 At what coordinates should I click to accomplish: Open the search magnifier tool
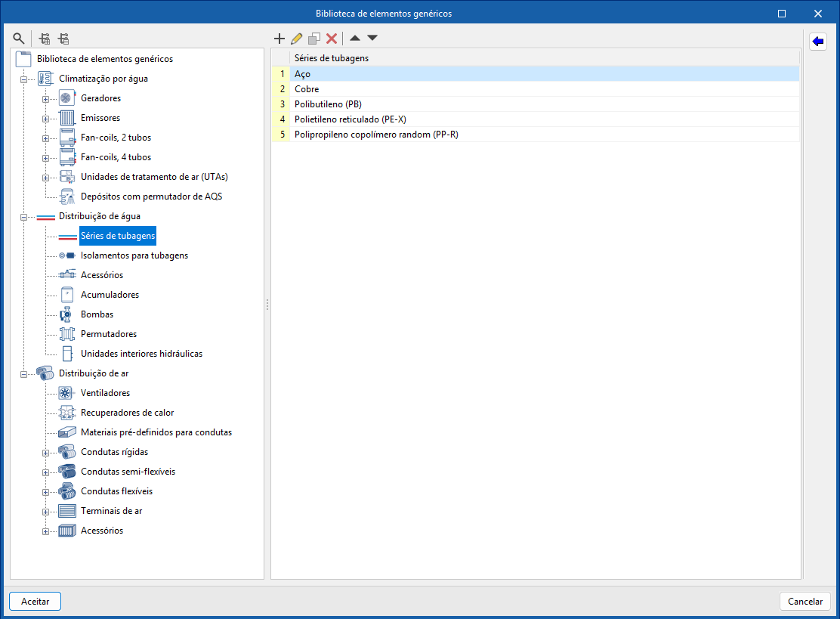(19, 39)
